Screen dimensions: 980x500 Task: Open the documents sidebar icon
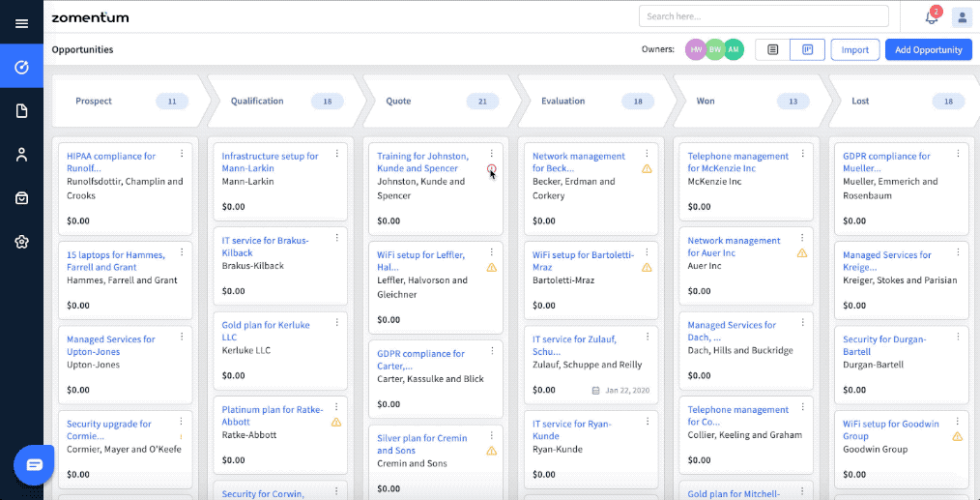21,111
